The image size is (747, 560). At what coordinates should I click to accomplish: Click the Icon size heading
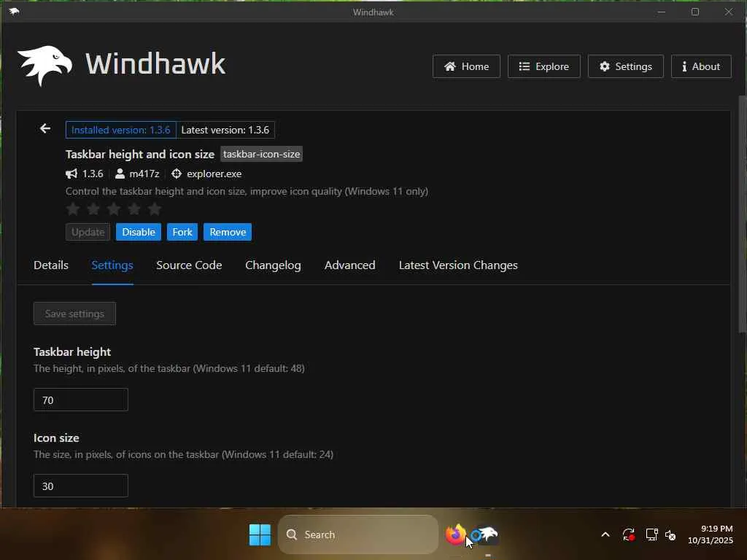(x=56, y=438)
